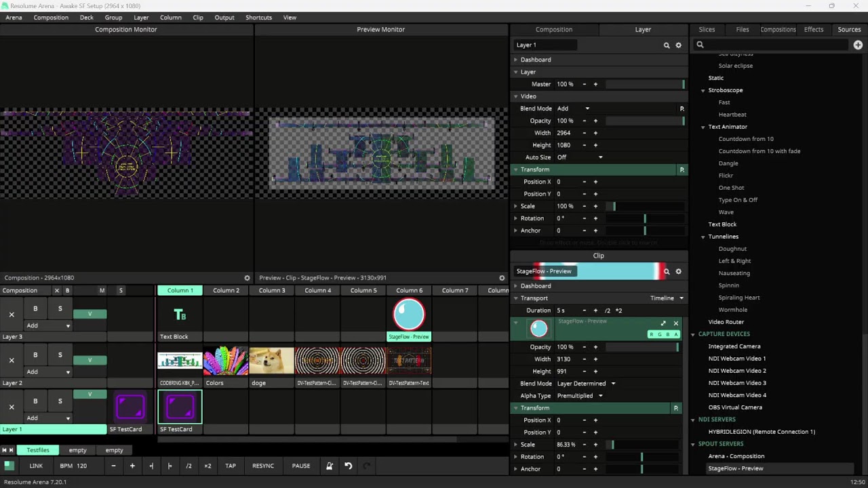
Task: Open the Alpha Type Premultiplied dropdown
Action: tap(580, 396)
